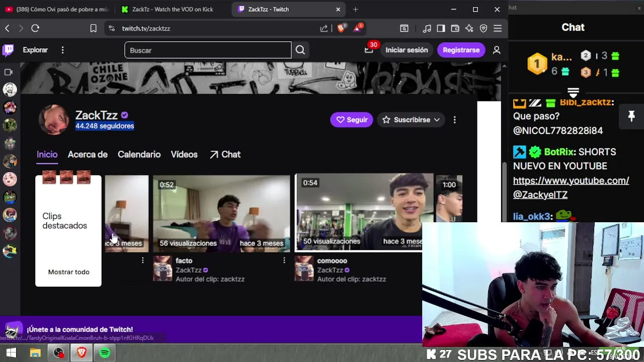
Task: Expand the Suscribirse dropdown
Action: click(x=411, y=120)
